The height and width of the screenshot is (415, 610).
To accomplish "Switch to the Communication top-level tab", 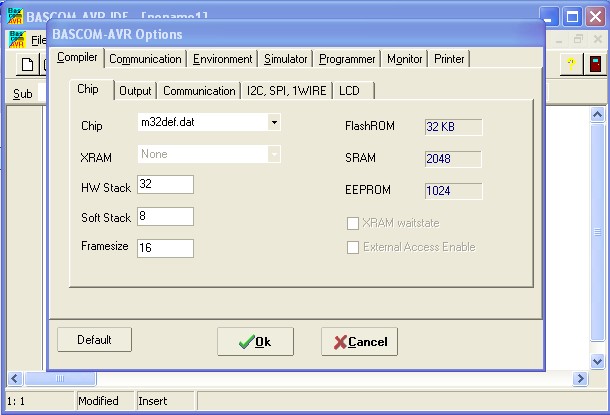I will [x=145, y=59].
